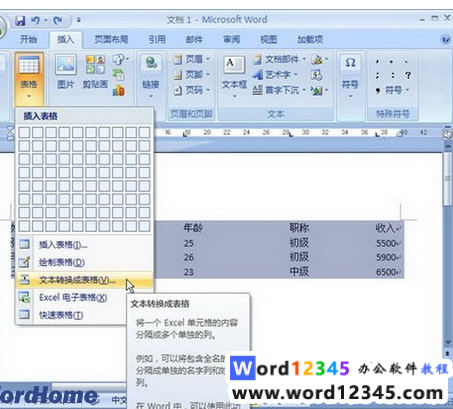Open the Review (审阅) tab
This screenshot has width=453, height=409.
[232, 39]
